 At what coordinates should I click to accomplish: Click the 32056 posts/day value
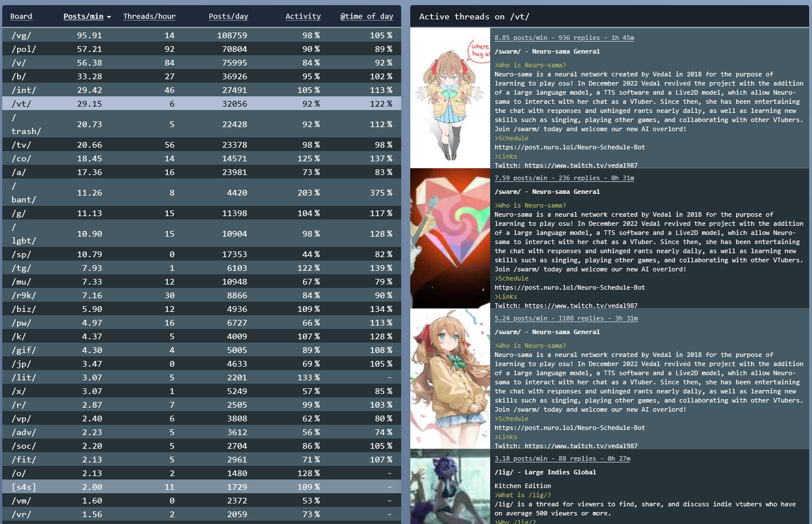(235, 104)
